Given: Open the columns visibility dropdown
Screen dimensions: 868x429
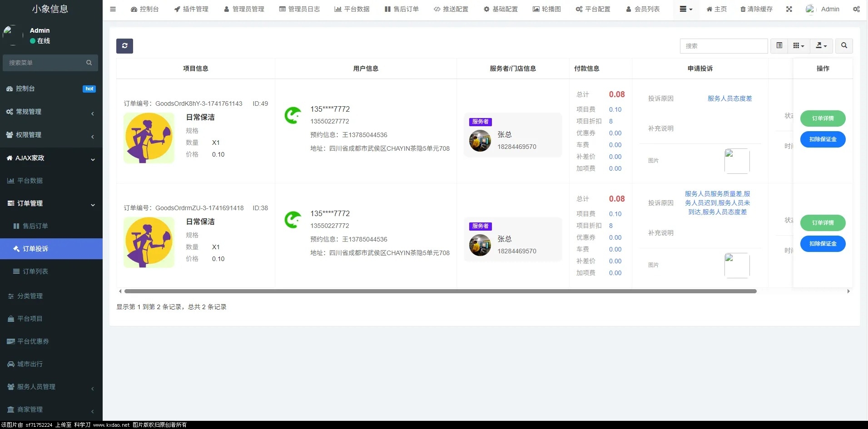Looking at the screenshot, I should tap(799, 46).
